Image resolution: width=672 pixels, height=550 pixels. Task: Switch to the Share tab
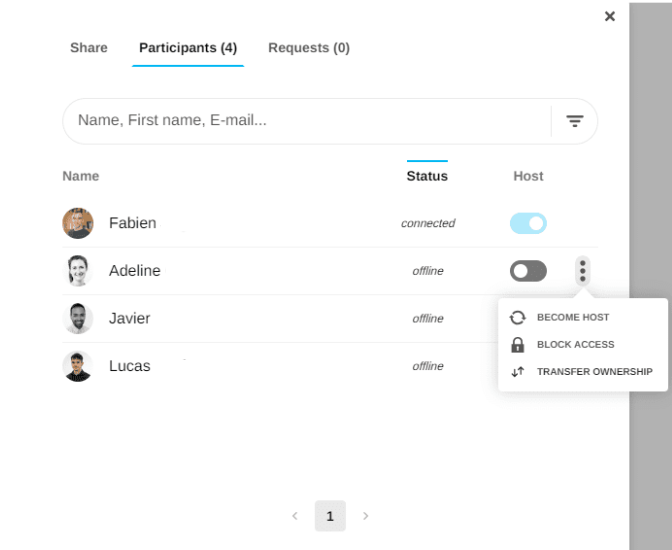[x=89, y=48]
